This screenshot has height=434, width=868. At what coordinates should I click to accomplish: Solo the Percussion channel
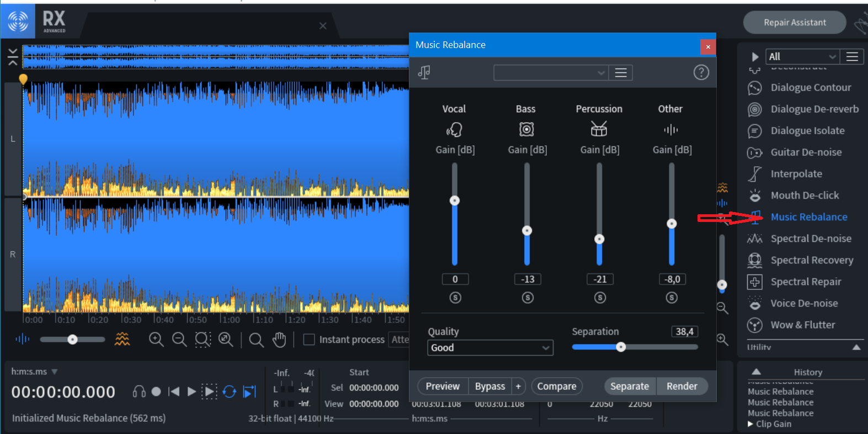[600, 298]
